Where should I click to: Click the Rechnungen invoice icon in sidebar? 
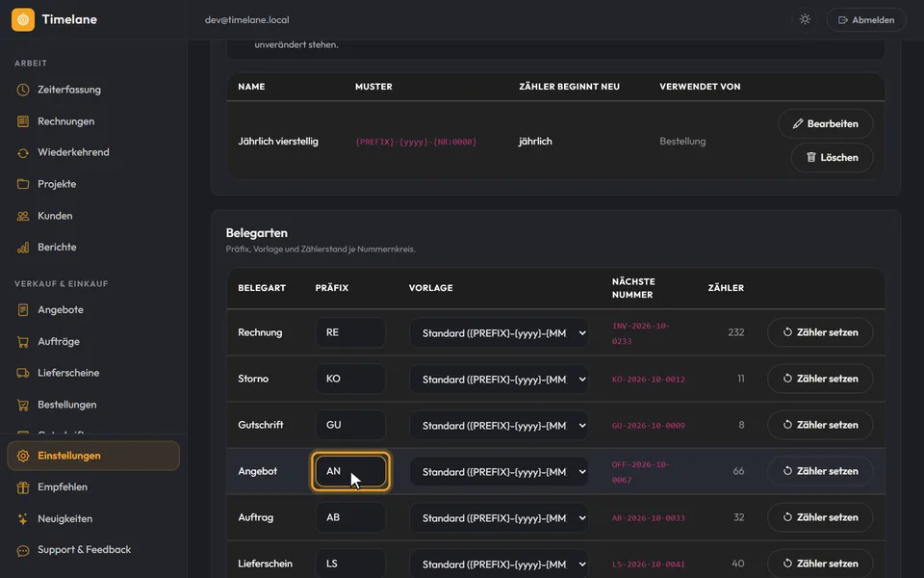(x=23, y=121)
